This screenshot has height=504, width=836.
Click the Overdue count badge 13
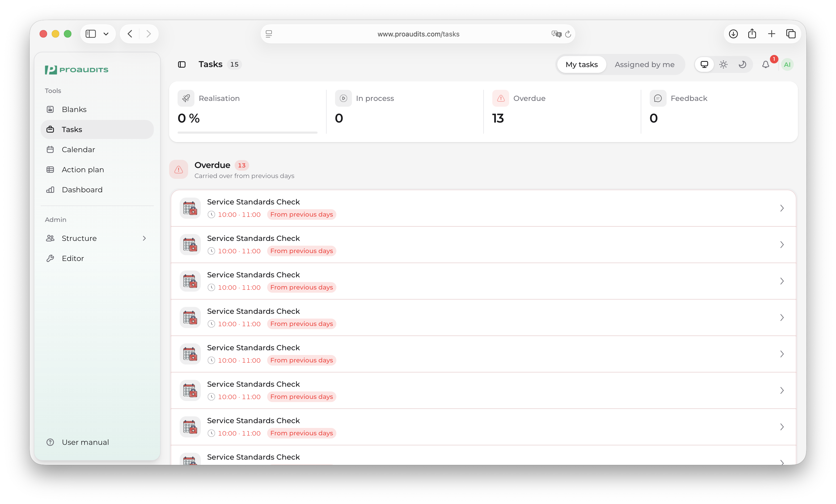click(241, 166)
